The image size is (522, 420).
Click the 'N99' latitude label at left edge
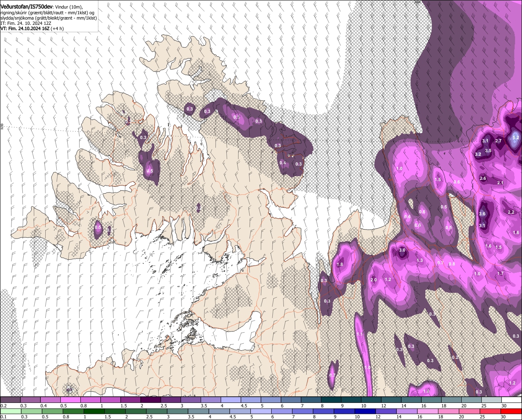pos(2,127)
